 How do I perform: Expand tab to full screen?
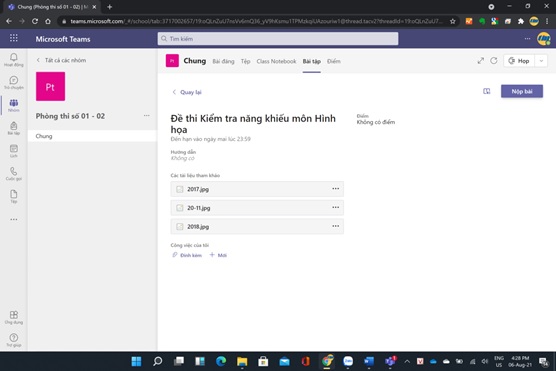pyautogui.click(x=480, y=61)
